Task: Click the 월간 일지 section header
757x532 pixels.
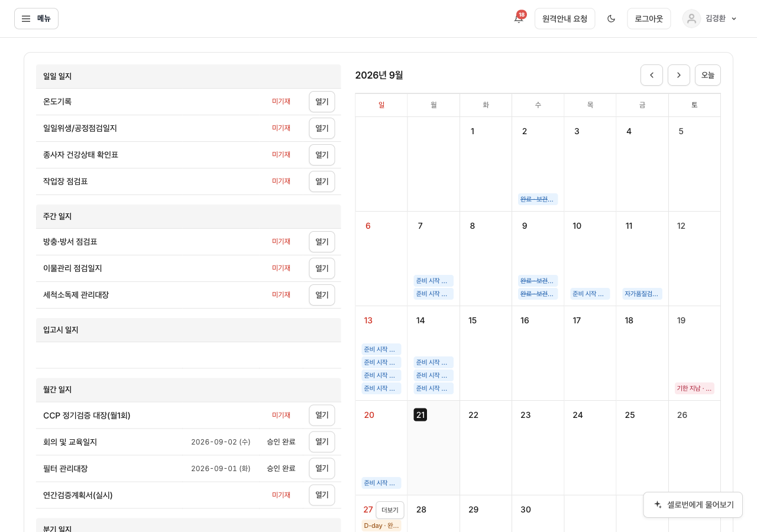Action: tap(188, 390)
